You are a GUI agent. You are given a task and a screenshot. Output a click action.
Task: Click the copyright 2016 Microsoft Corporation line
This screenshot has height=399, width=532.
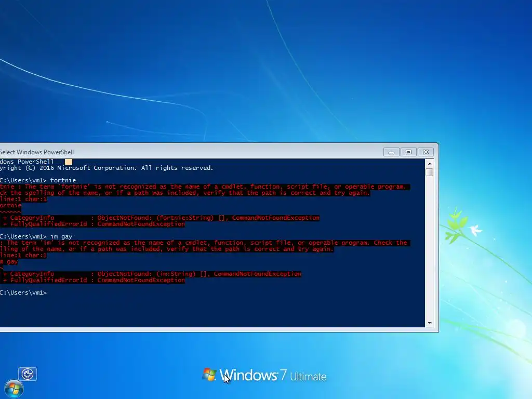107,168
